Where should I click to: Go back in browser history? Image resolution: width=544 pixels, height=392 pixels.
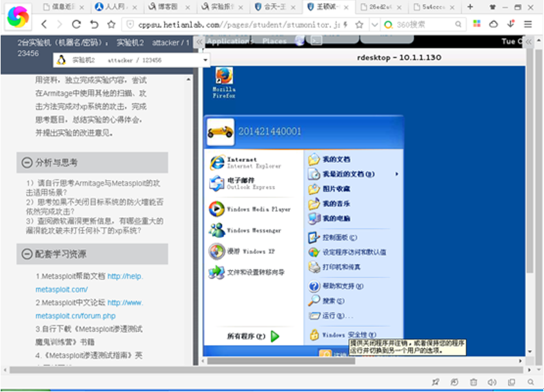[44, 24]
